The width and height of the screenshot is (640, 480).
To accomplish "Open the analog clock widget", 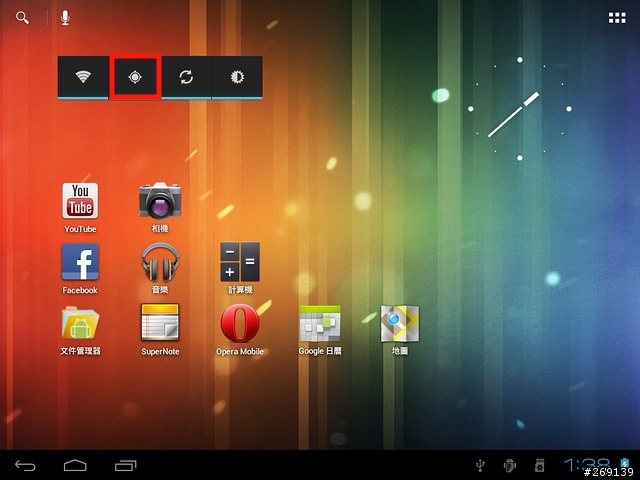I will 520,109.
